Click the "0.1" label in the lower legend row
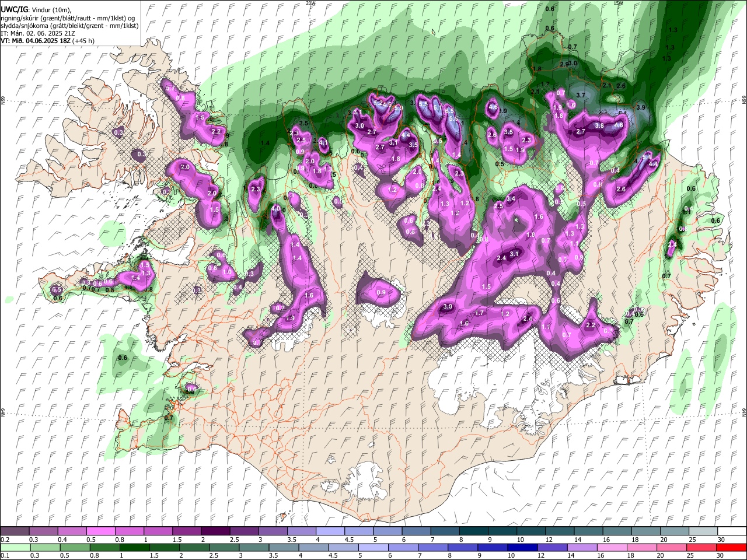The width and height of the screenshot is (747, 560). point(5,555)
